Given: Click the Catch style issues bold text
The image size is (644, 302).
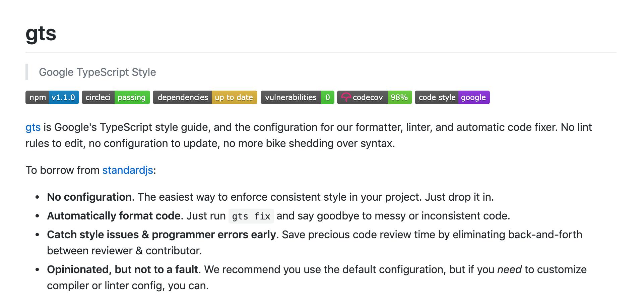Looking at the screenshot, I should point(162,235).
